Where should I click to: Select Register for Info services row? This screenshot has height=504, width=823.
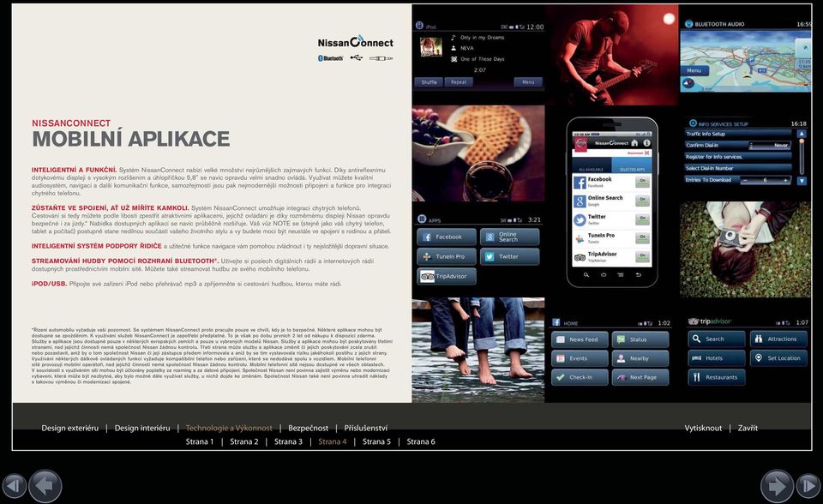point(738,157)
